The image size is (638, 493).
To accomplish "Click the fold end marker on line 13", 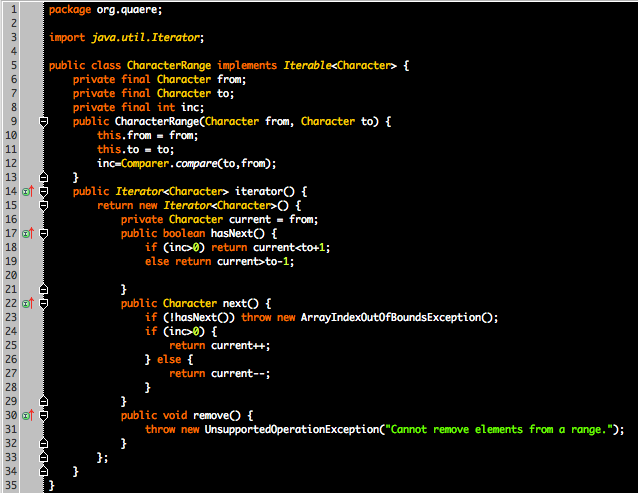I will point(44,177).
